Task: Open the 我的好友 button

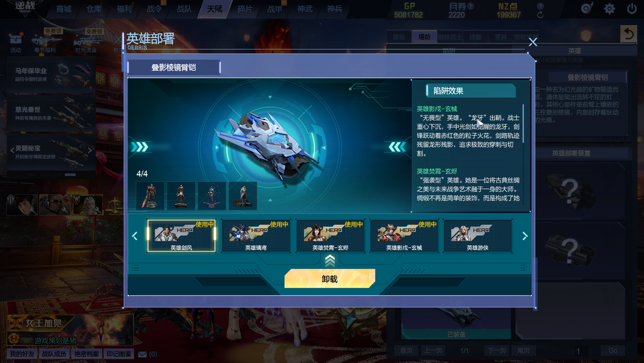Action: [22, 354]
